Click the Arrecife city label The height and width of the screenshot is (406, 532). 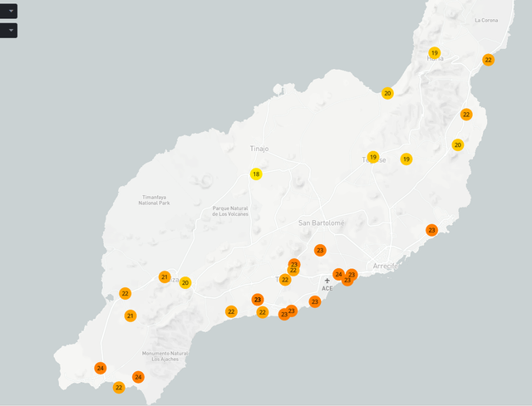click(386, 266)
